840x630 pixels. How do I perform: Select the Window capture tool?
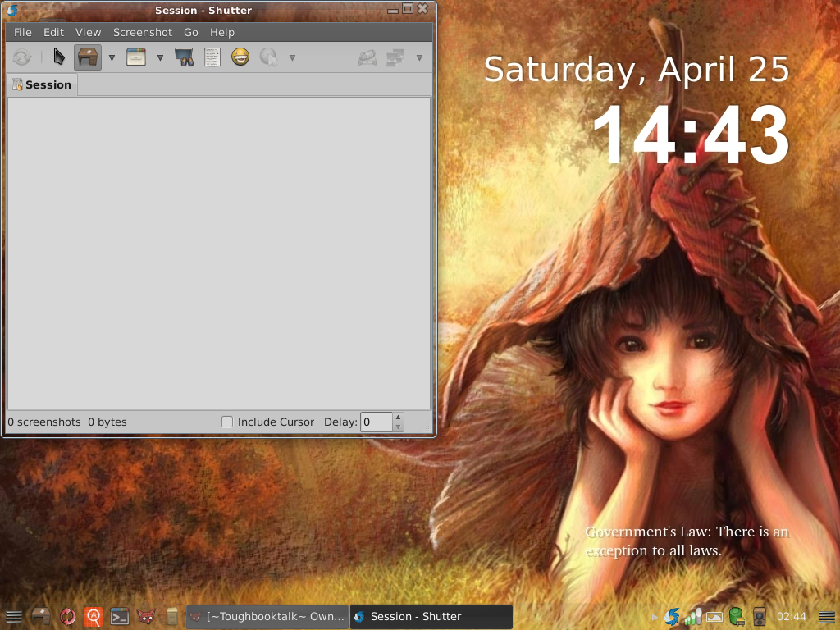click(x=136, y=57)
